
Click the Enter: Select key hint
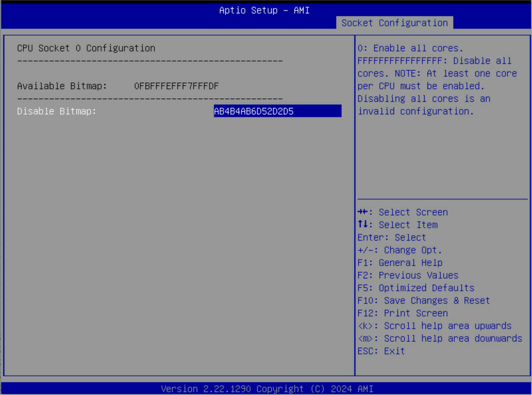point(391,237)
